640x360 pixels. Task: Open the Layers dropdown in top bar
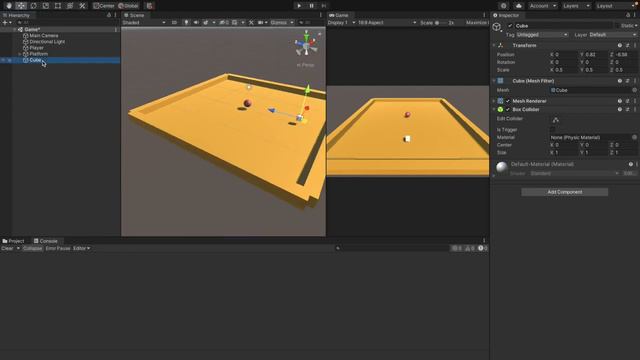click(576, 6)
